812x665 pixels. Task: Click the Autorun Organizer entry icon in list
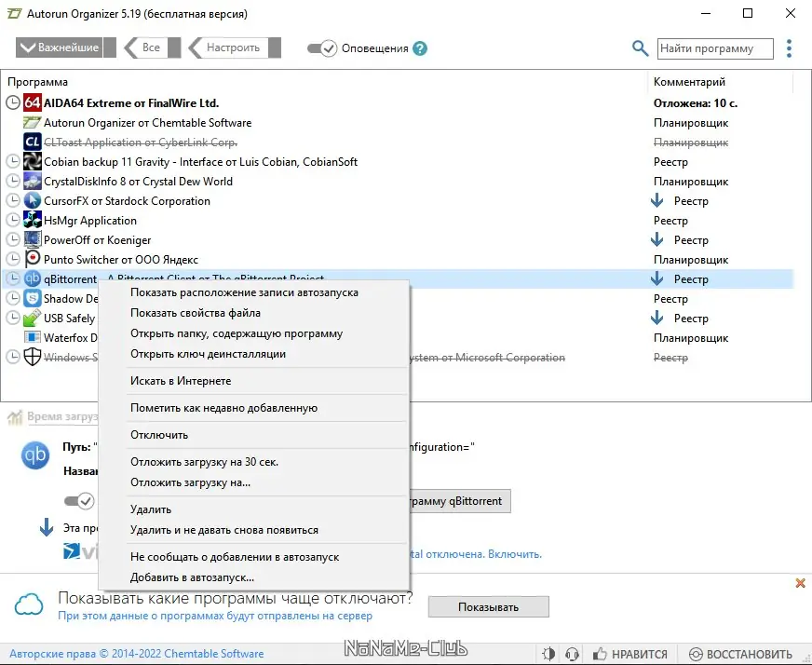coord(32,123)
